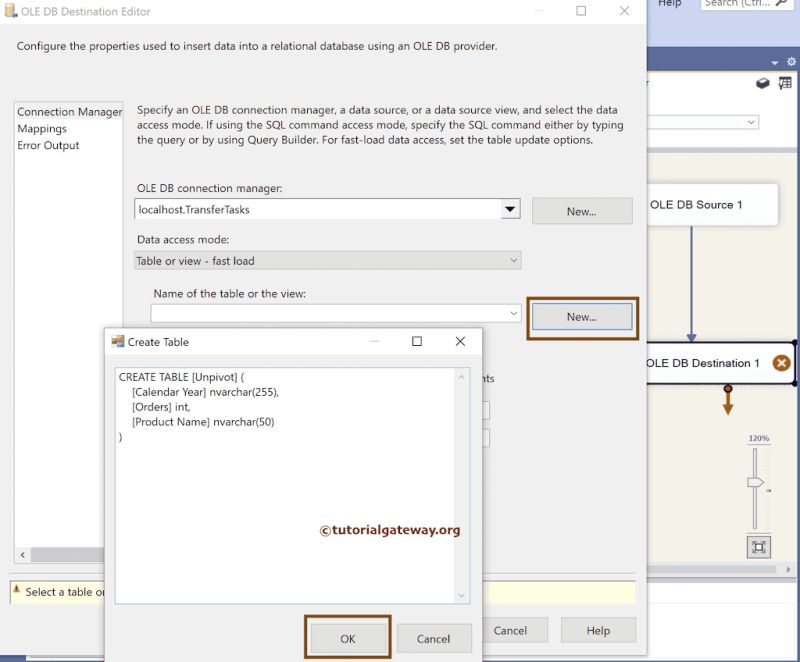Open the OLE DB connection manager dropdown

click(x=510, y=209)
